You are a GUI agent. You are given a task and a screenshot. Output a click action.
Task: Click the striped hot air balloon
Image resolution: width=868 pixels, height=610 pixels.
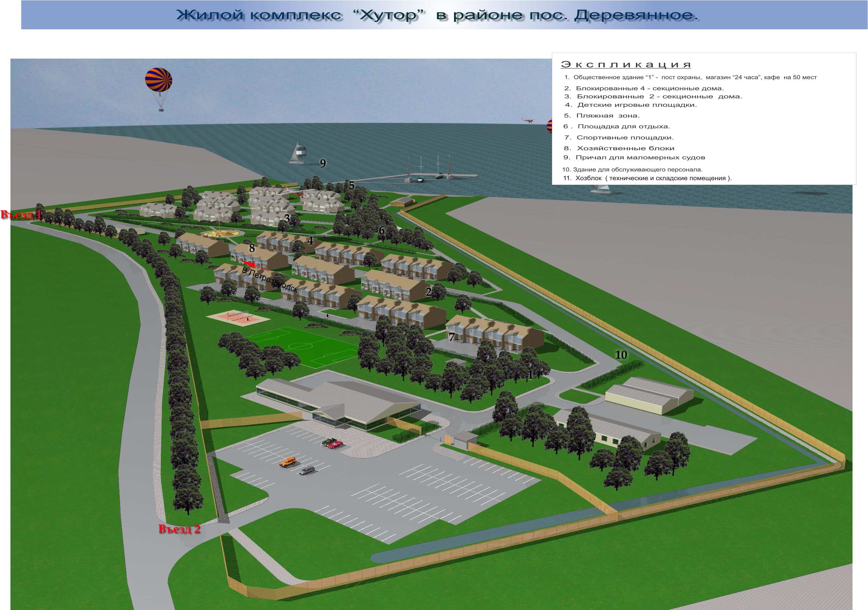click(x=159, y=89)
